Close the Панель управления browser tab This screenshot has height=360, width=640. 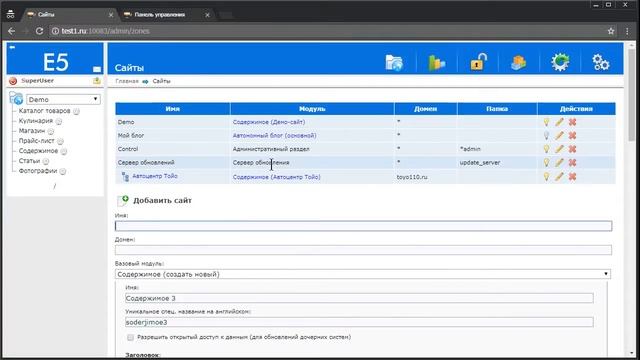pyautogui.click(x=207, y=15)
